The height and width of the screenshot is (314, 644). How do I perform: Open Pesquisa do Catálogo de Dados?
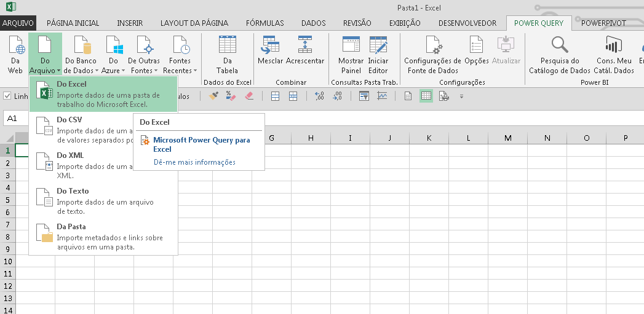point(559,55)
